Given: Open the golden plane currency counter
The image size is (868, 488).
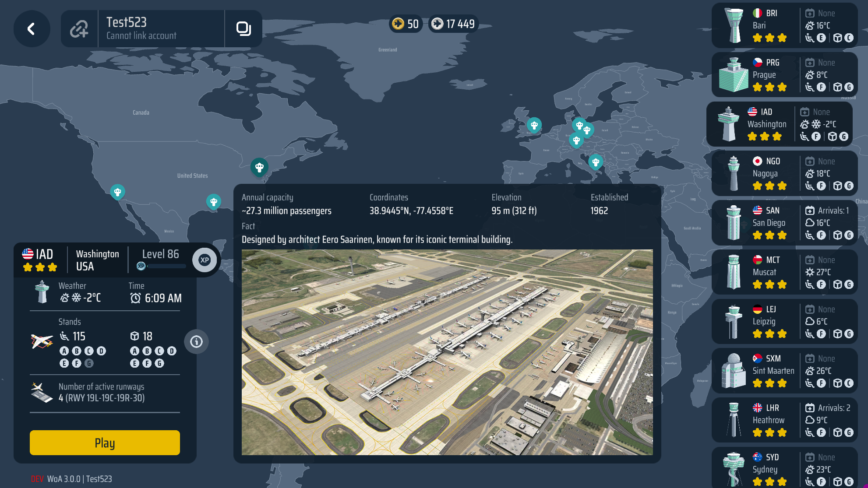Looking at the screenshot, I should (x=405, y=24).
